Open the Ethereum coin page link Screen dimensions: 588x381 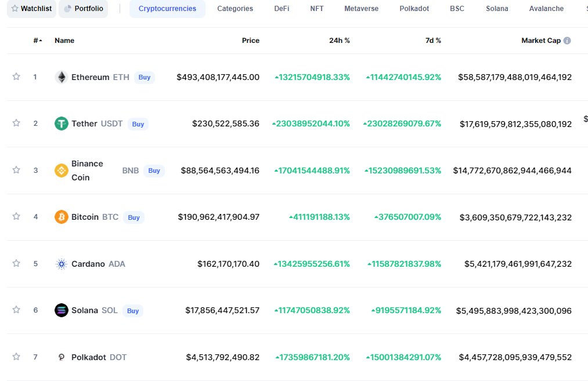click(x=91, y=77)
